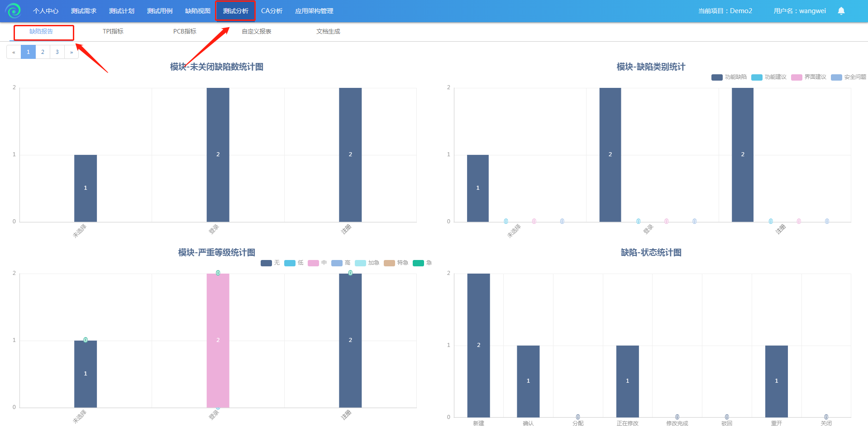The image size is (868, 438).
Task: Click the swirl logo icon
Action: [14, 10]
